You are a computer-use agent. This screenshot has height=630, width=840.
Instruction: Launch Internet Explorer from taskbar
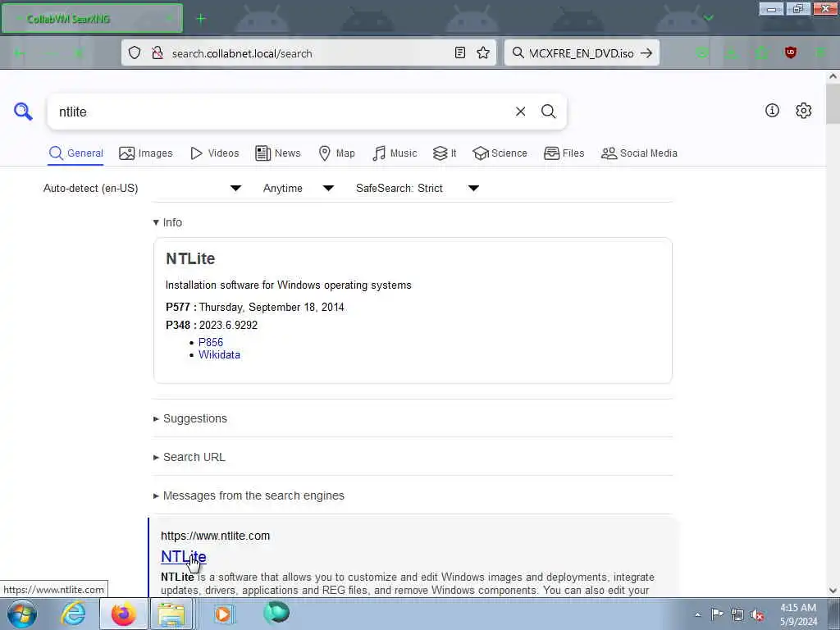pyautogui.click(x=73, y=614)
